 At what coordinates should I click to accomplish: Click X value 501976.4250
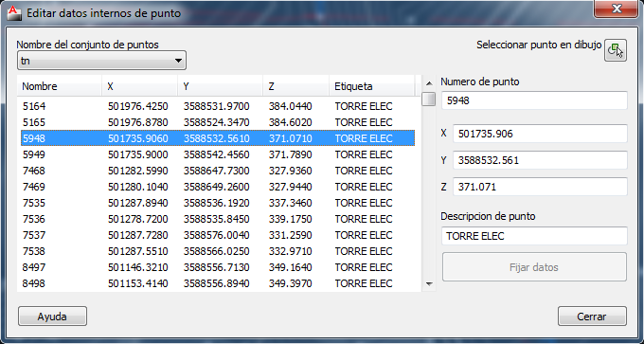(x=138, y=106)
